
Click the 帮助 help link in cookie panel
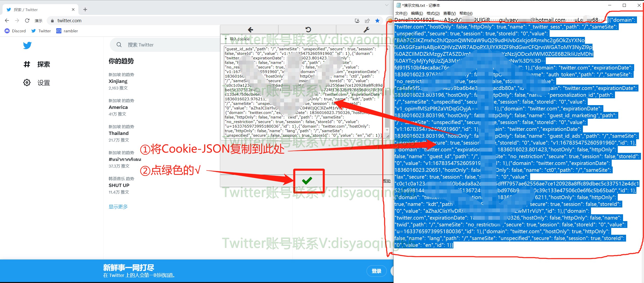tap(387, 181)
